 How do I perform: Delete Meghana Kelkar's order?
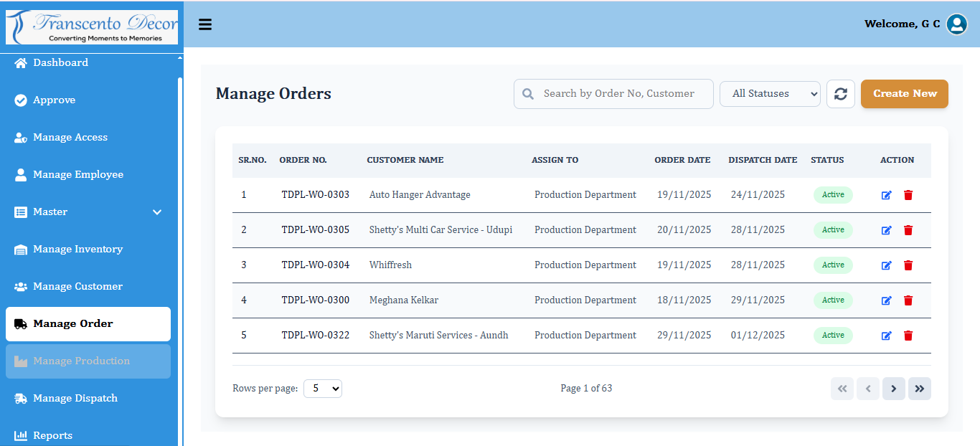(908, 300)
